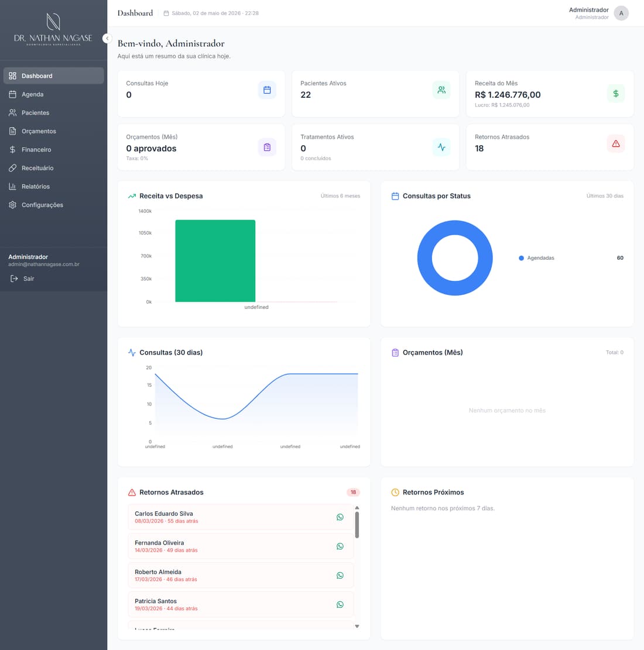This screenshot has width=644, height=650.
Task: Click the Agenda calendar icon in sidebar
Action: (12, 94)
